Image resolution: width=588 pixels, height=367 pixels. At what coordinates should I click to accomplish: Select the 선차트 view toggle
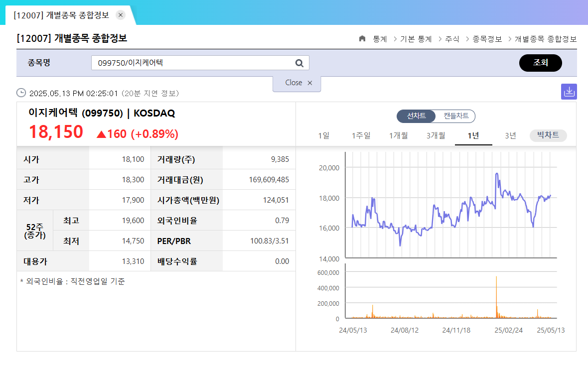click(x=418, y=116)
